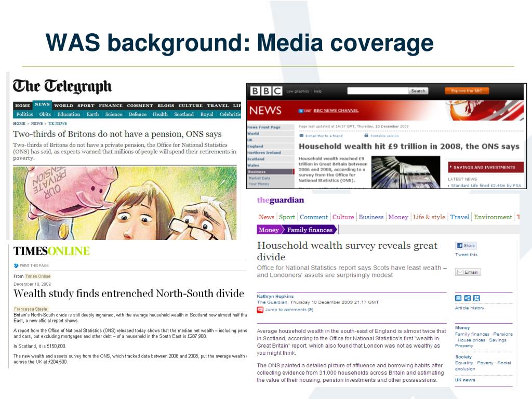Click the Times Online print page icon
This screenshot has height=399, width=532.
(16, 265)
